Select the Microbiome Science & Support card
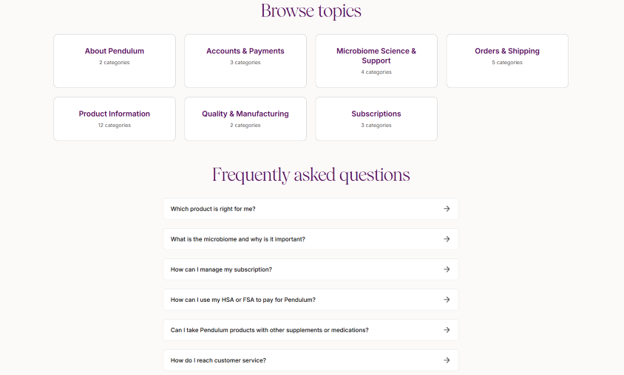The width and height of the screenshot is (624, 375). (376, 61)
